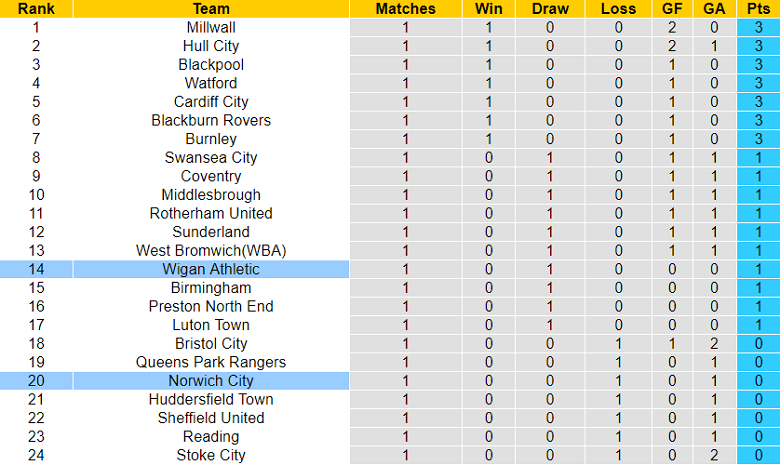Sort by the Matches column header

point(405,9)
